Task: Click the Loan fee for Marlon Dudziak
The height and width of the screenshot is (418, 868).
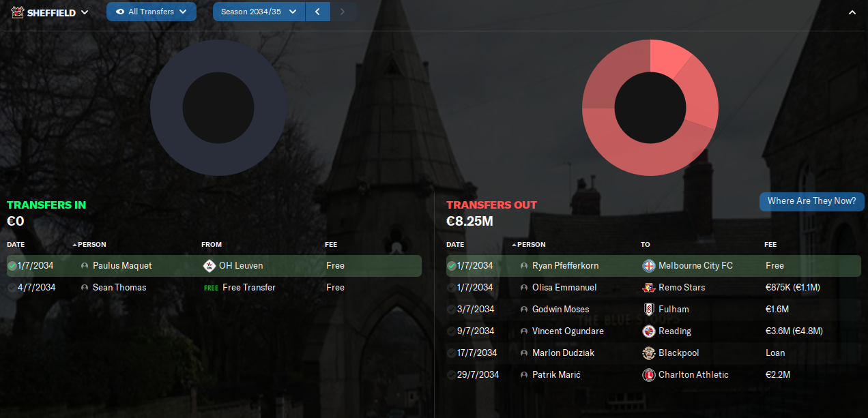Action: pos(775,353)
